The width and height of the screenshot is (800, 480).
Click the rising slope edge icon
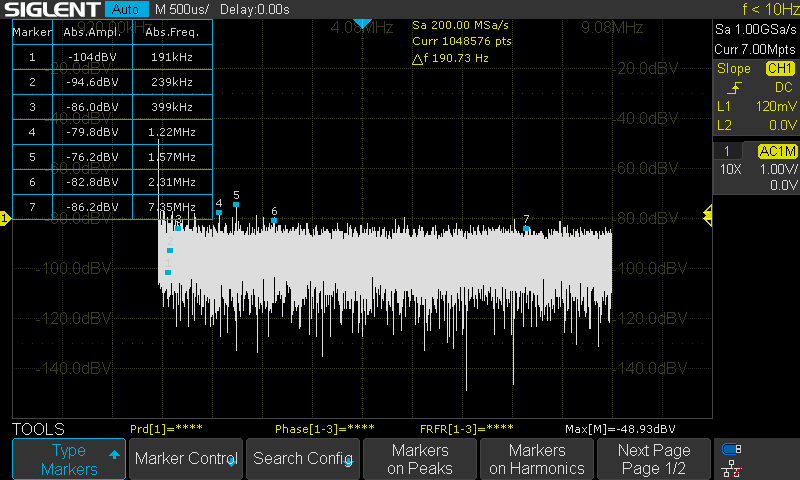click(x=734, y=88)
